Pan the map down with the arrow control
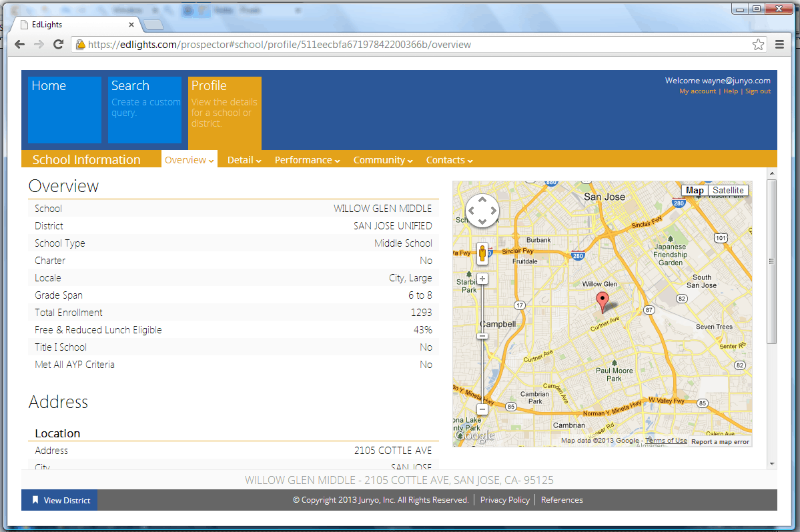 482,221
